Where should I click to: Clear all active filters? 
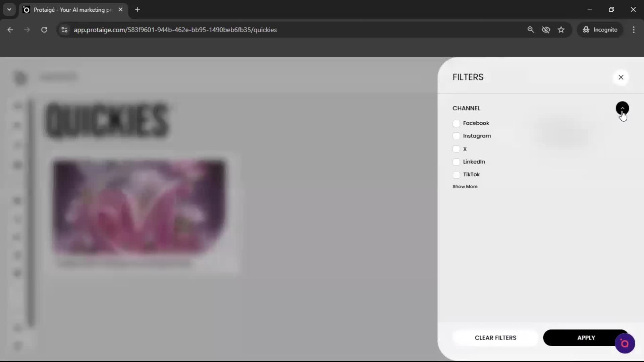[495, 338]
